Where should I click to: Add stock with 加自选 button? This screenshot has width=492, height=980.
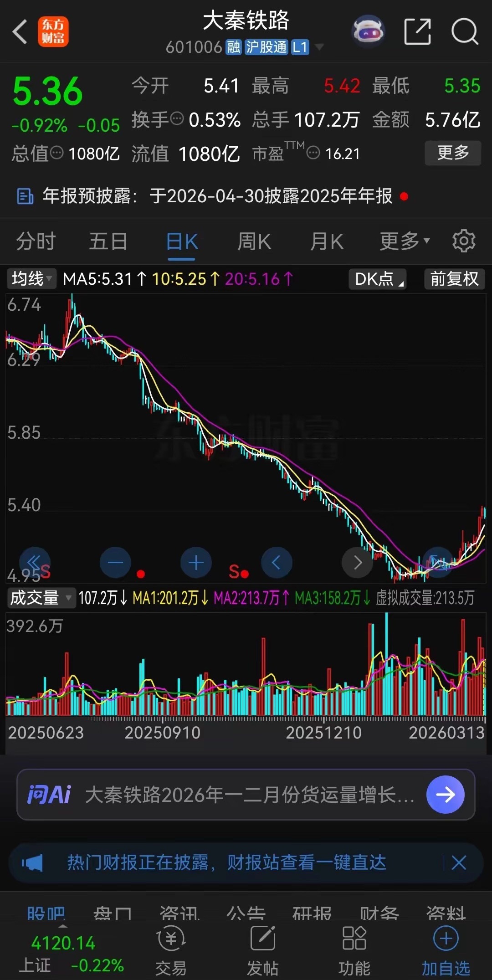(x=446, y=951)
